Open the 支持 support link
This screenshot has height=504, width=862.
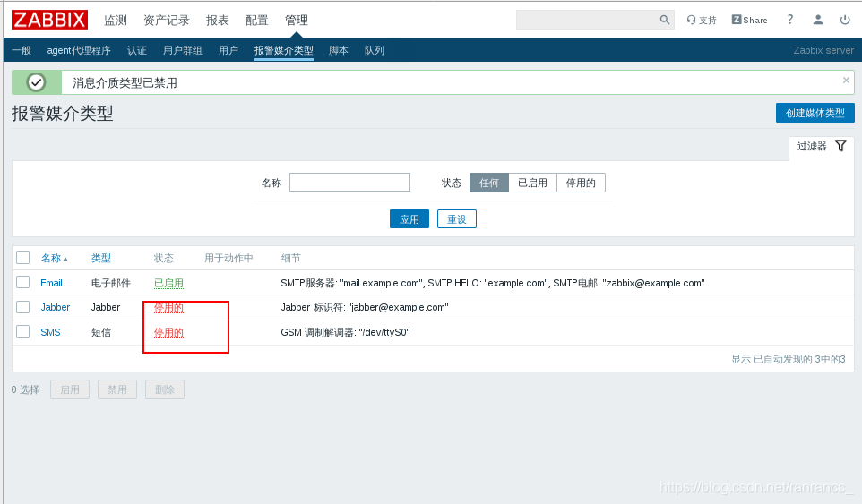(702, 20)
